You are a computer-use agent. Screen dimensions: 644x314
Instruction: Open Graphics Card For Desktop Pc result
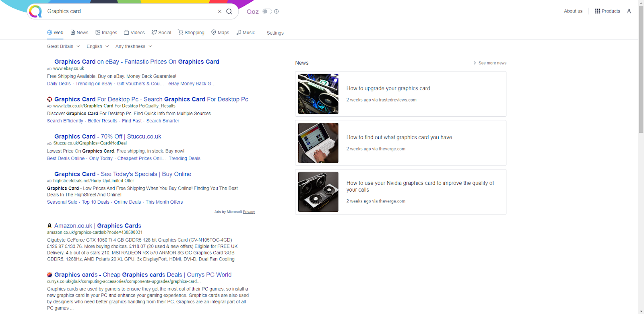click(151, 99)
